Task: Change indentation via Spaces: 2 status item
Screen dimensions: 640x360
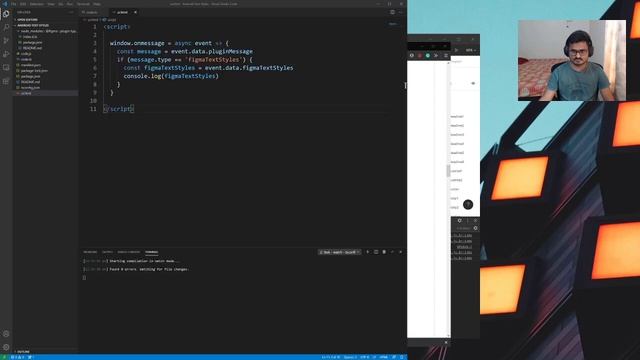Action: pyautogui.click(x=350, y=357)
